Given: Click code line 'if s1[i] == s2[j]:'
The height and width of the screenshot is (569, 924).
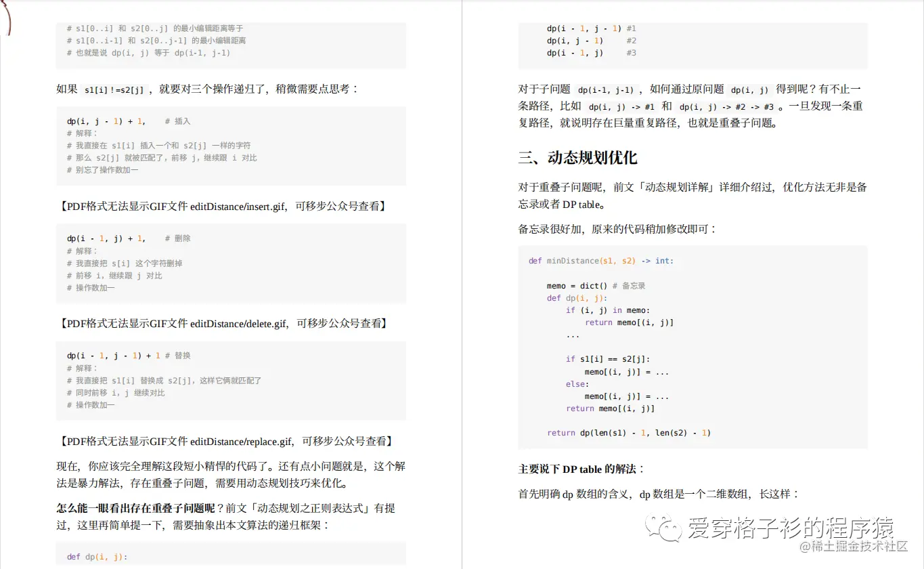Looking at the screenshot, I should point(607,360).
